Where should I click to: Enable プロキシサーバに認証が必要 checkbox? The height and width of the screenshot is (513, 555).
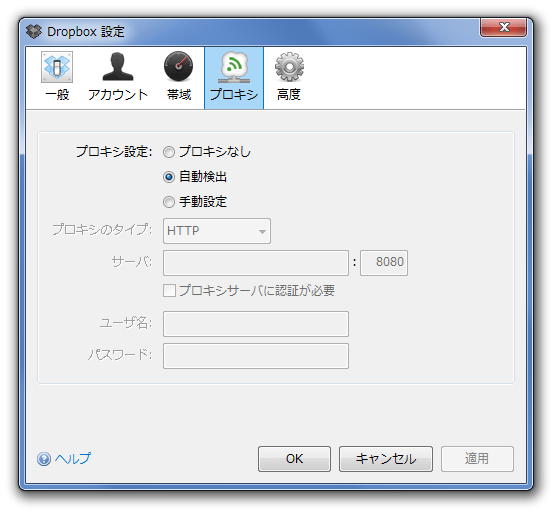169,291
